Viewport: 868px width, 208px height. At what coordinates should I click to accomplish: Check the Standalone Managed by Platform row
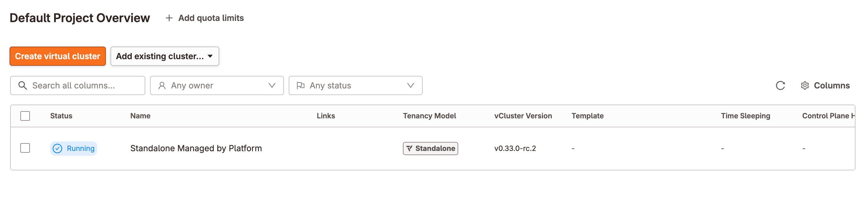(25, 148)
